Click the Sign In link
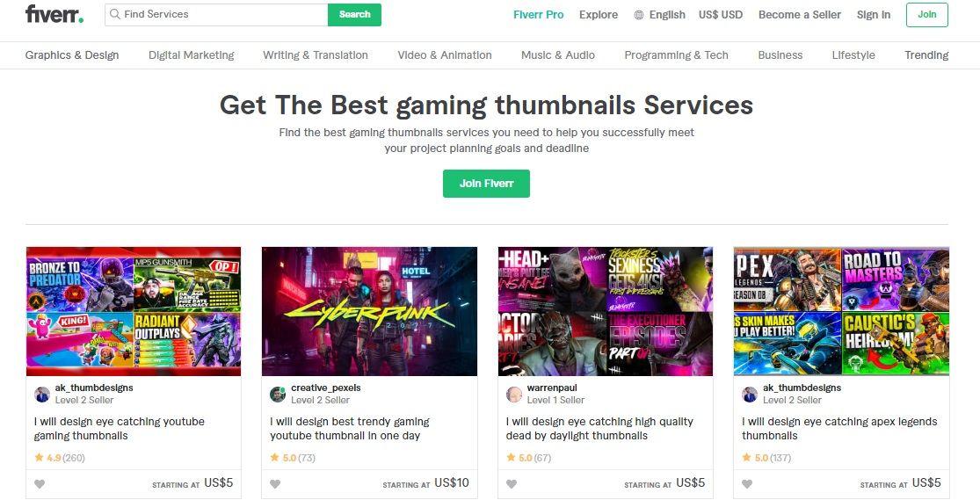Viewport: 980px width, 500px height. [874, 15]
